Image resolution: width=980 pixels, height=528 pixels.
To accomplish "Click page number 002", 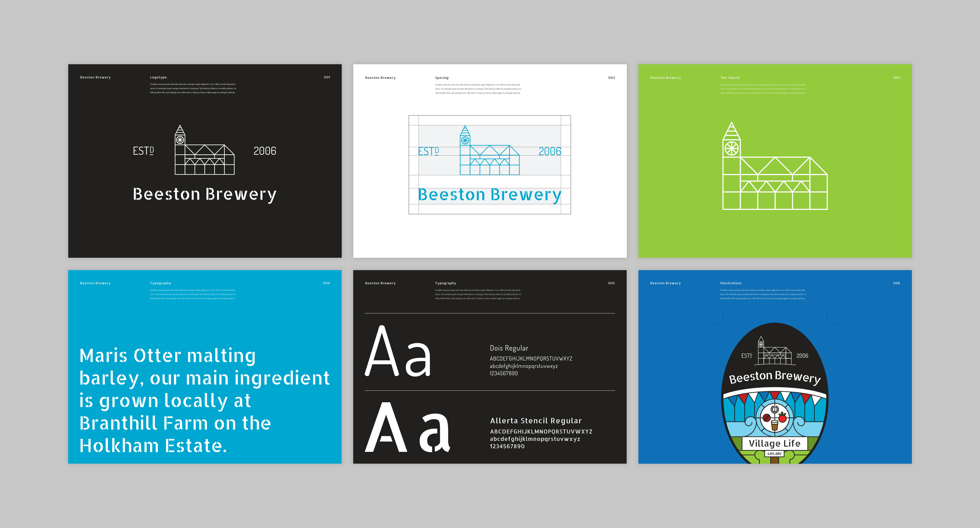I will pyautogui.click(x=612, y=78).
